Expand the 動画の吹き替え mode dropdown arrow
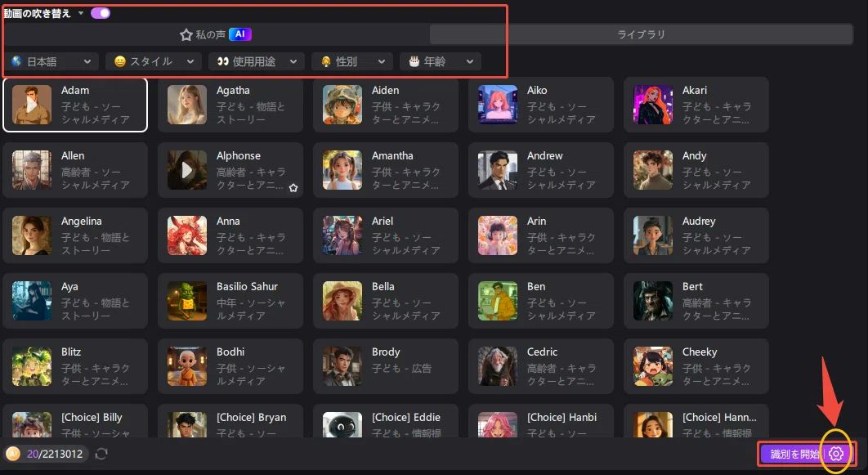 [79, 12]
